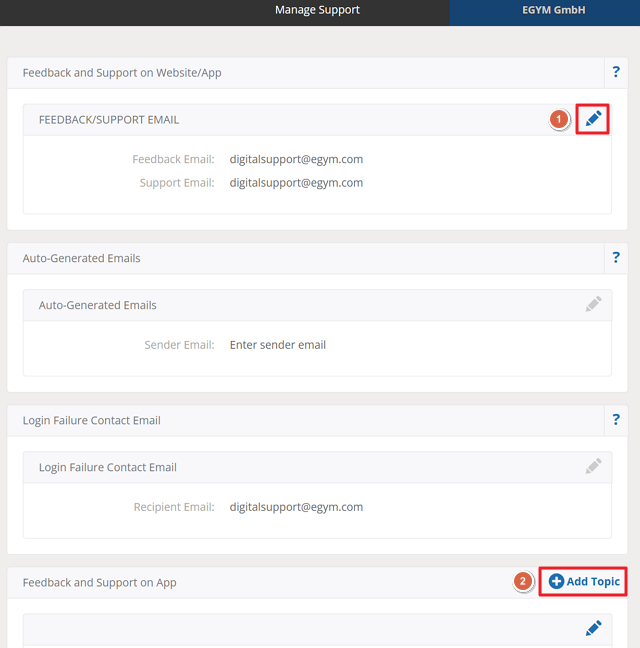Select the EGYM GmbH tab
Image resolution: width=640 pixels, height=648 pixels.
(x=554, y=11)
